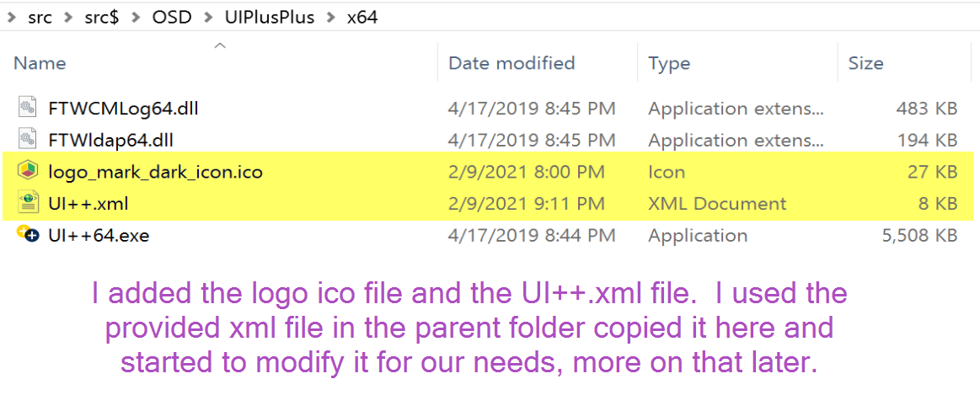Expand the chevron before x64 in breadcrumb
The image size is (980, 395).
tap(331, 18)
